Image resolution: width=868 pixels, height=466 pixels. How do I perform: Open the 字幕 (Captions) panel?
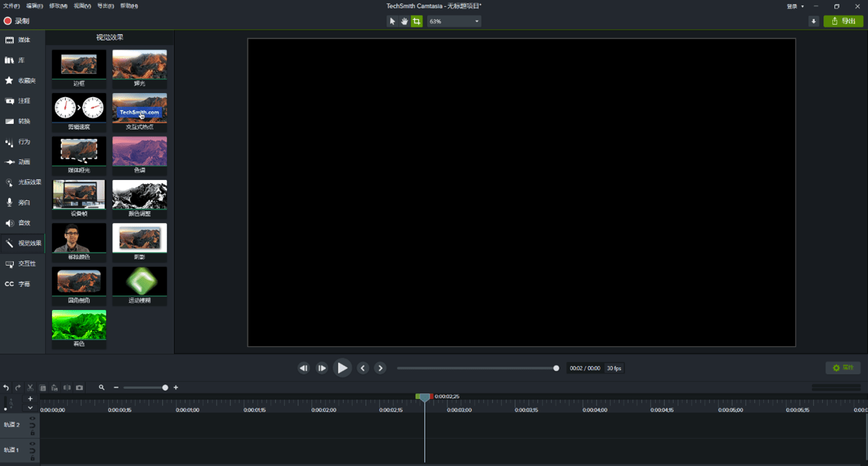pyautogui.click(x=23, y=284)
